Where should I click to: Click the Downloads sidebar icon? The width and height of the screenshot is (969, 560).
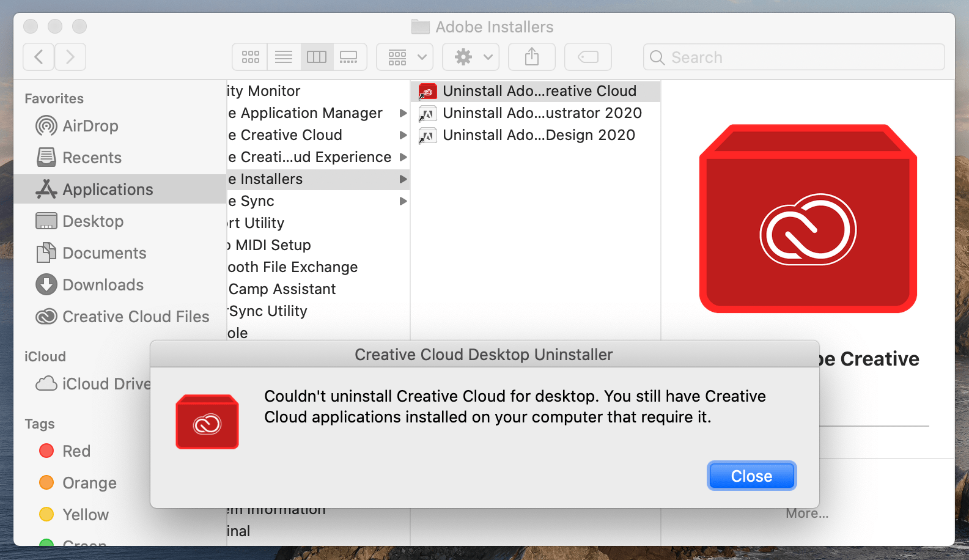coord(46,285)
